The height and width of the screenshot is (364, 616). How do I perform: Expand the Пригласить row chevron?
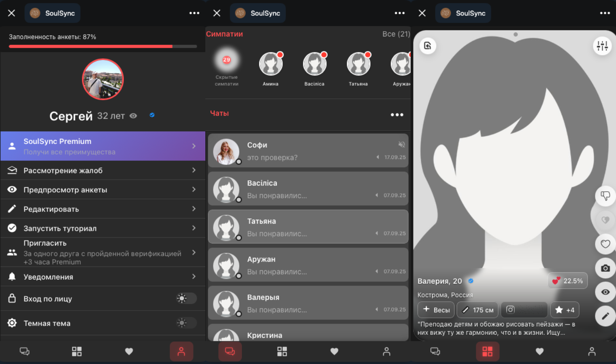(x=194, y=252)
